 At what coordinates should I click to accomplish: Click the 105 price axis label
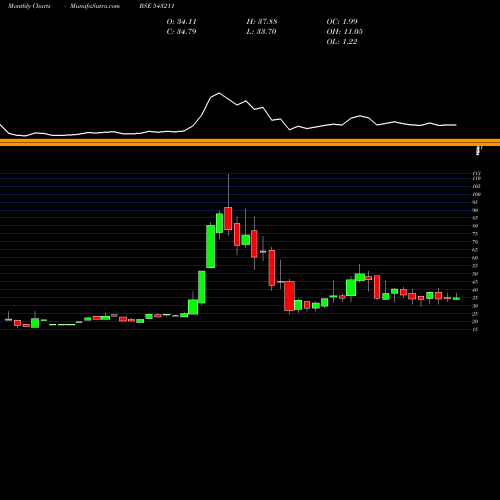[477, 186]
